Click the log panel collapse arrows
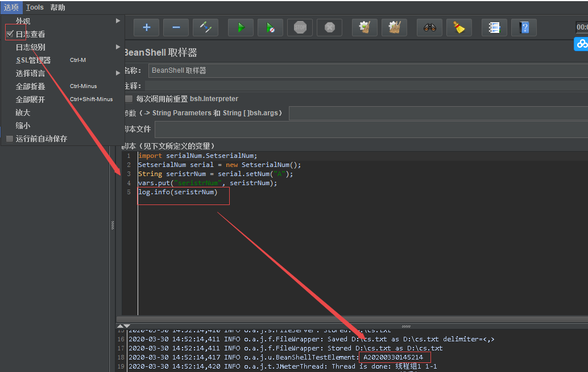Screen dimensions: 588x372 (123, 326)
